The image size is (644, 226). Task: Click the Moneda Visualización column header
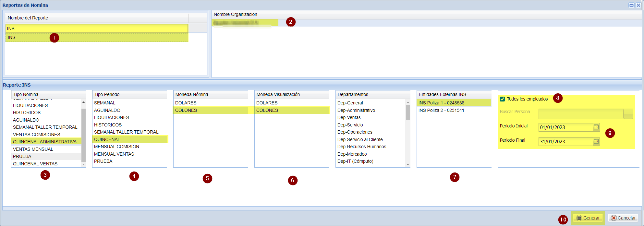(x=292, y=94)
